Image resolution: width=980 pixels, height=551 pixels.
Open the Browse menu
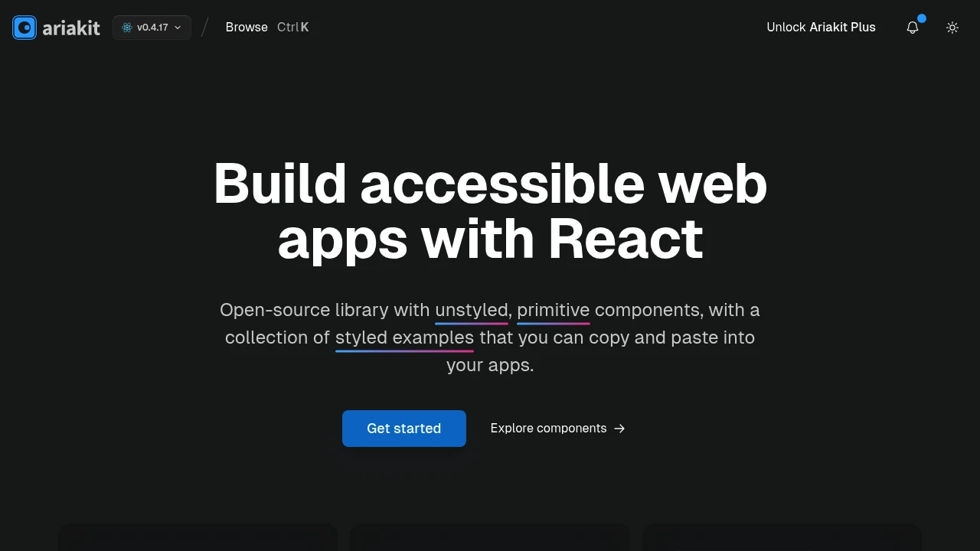246,27
